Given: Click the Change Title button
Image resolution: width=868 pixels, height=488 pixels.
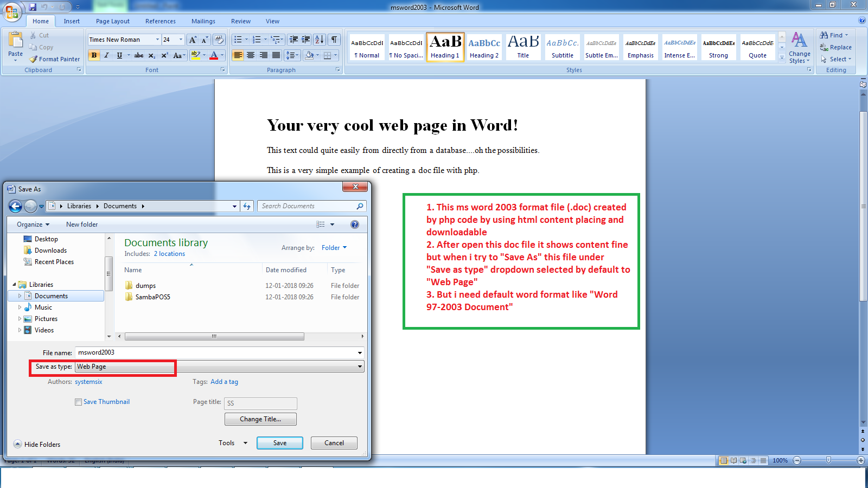Looking at the screenshot, I should coord(260,419).
